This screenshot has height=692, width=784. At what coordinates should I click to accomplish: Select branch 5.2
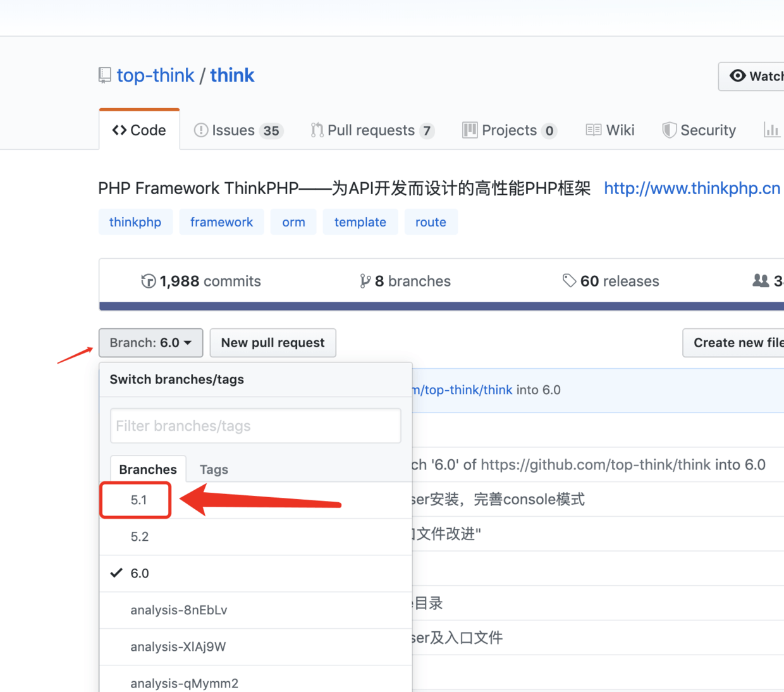coord(255,537)
